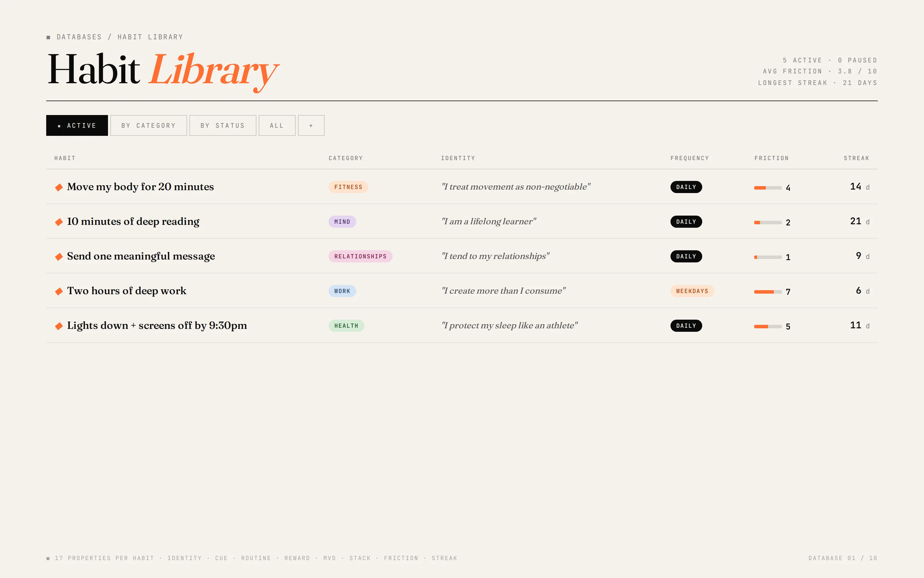Click the DAILY badge in meaningful message row

pos(686,256)
